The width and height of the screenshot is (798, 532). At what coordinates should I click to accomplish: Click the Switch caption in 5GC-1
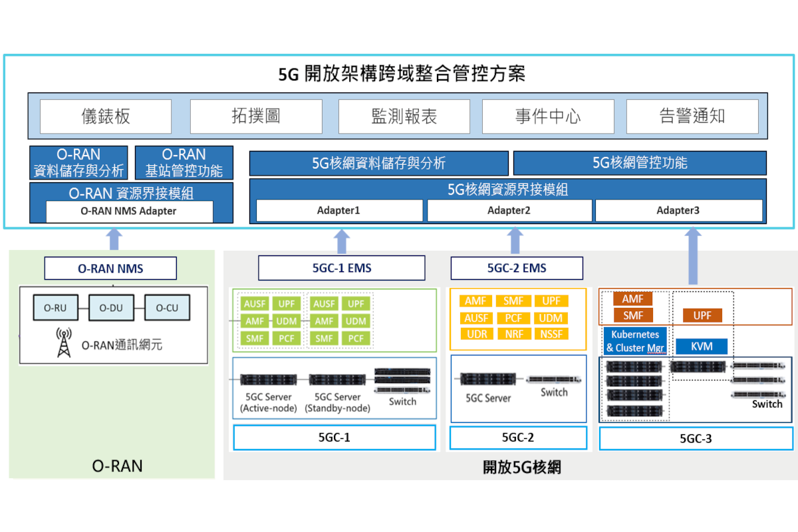click(402, 401)
